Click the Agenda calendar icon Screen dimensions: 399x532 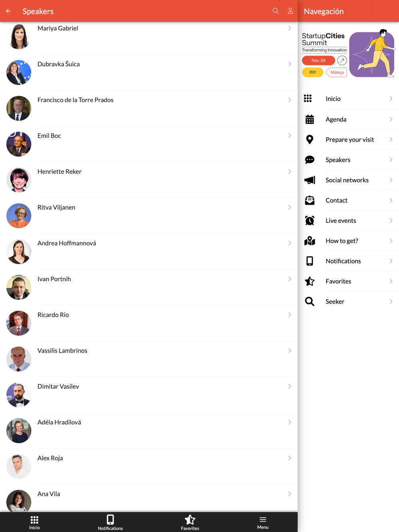point(310,119)
